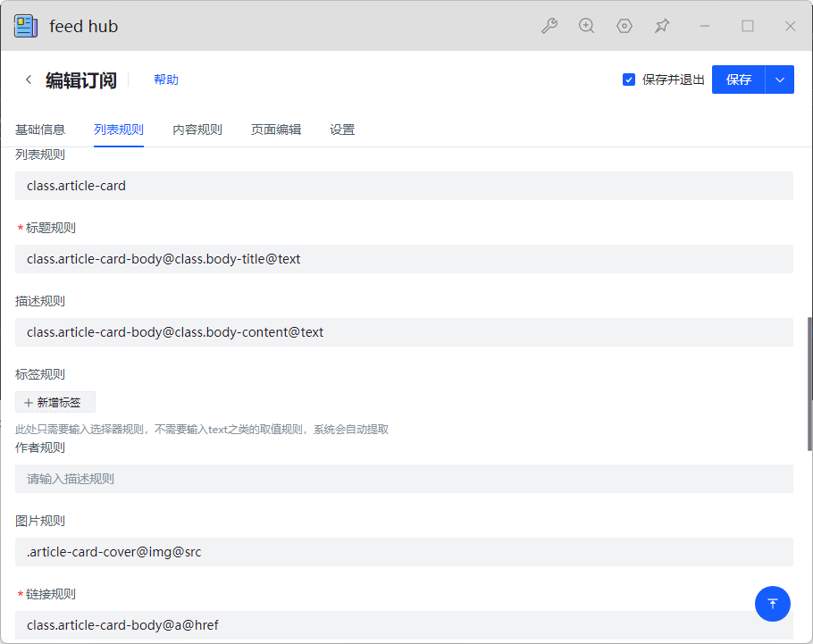Open the hexagon settings icon

tap(624, 26)
